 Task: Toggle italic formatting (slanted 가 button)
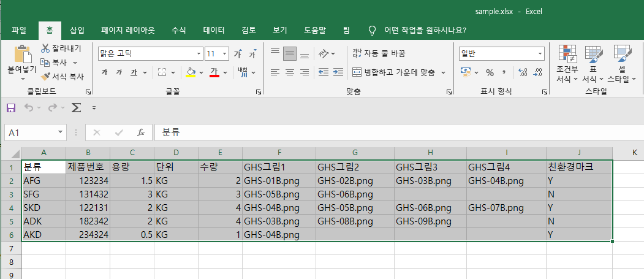[x=119, y=72]
